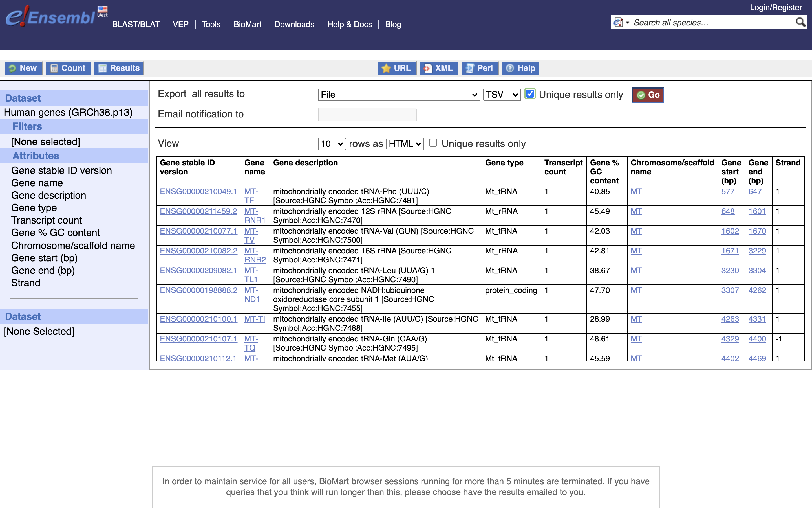Open gene ENSG00000210100.1 link
This screenshot has width=812, height=508.
coord(198,319)
